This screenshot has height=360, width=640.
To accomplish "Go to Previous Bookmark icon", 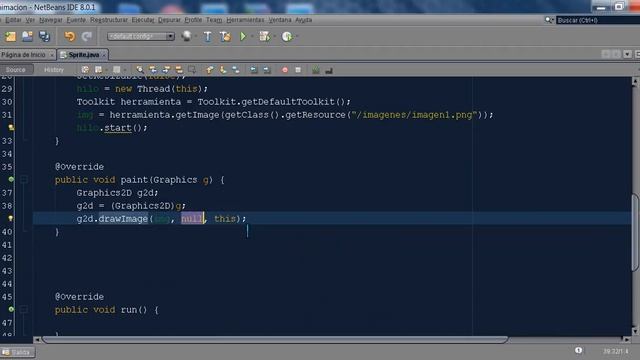I will coord(209,70).
